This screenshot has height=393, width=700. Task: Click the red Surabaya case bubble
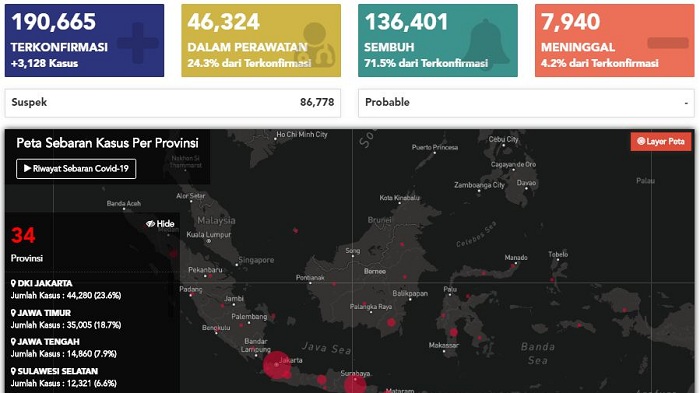coord(355,385)
